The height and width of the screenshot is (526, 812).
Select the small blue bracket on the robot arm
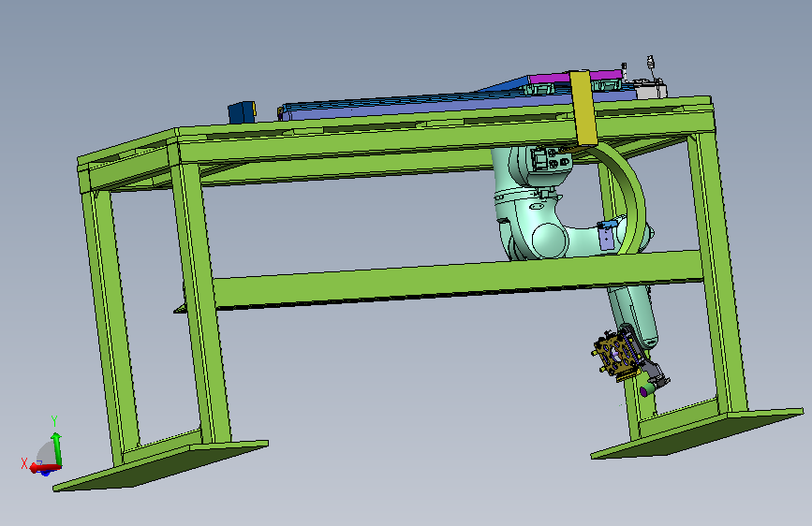[606, 236]
